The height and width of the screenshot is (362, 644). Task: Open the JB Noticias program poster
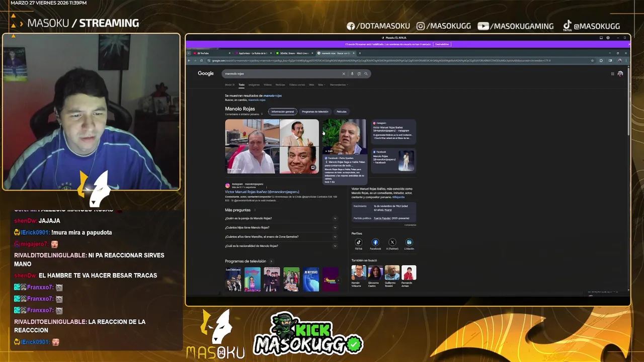tap(311, 280)
